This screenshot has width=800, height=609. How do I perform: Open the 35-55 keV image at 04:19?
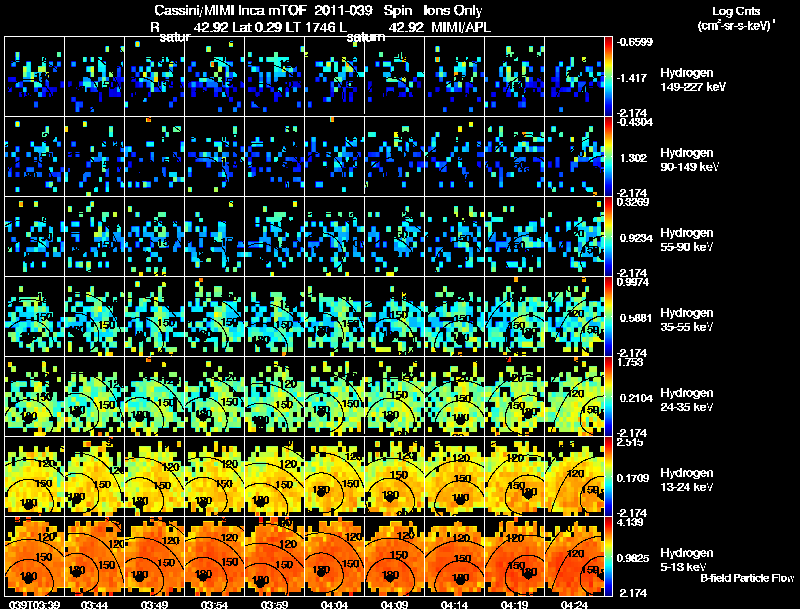pyautogui.click(x=514, y=316)
